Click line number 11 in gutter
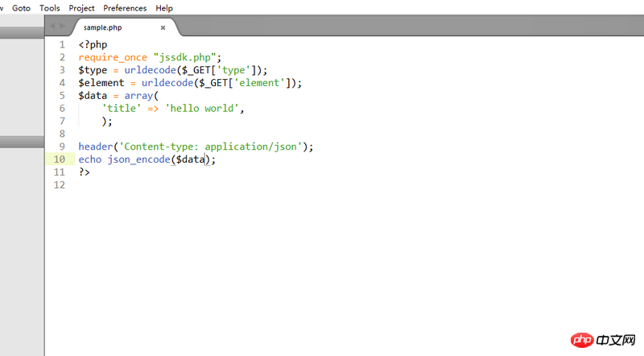The height and width of the screenshot is (356, 644). [x=59, y=172]
